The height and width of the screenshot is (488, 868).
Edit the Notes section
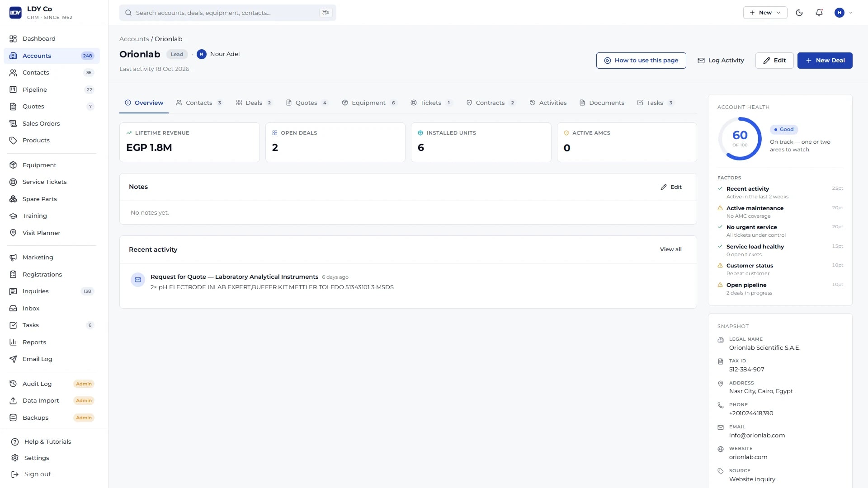tap(671, 187)
